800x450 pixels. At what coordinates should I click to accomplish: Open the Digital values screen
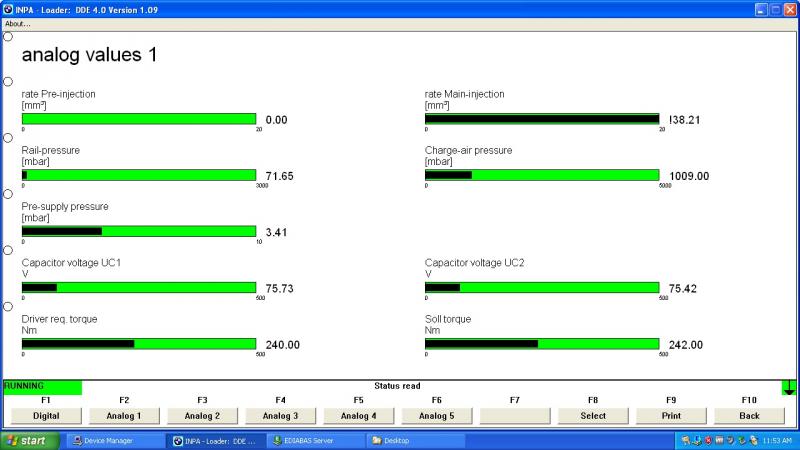46,415
